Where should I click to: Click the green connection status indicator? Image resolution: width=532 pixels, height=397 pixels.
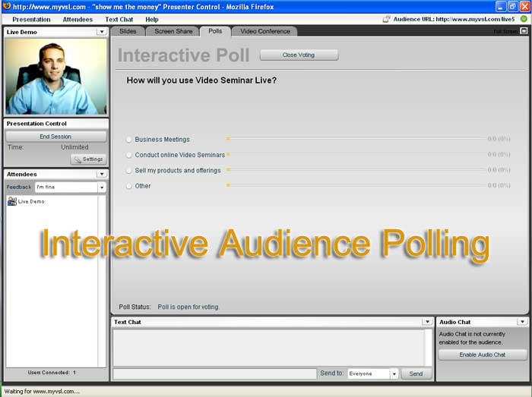(x=524, y=19)
